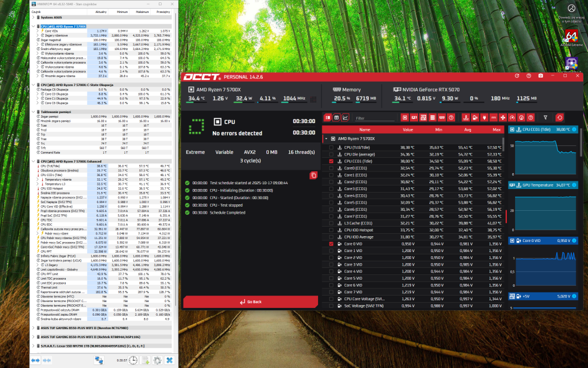
Task: Uncheck the CPU CCD1 (Tdie) checkbox
Action: point(332,161)
